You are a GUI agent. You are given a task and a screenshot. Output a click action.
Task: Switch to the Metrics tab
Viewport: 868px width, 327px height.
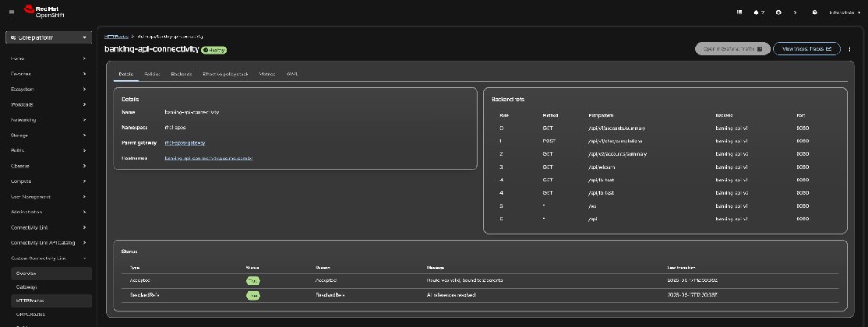(267, 75)
